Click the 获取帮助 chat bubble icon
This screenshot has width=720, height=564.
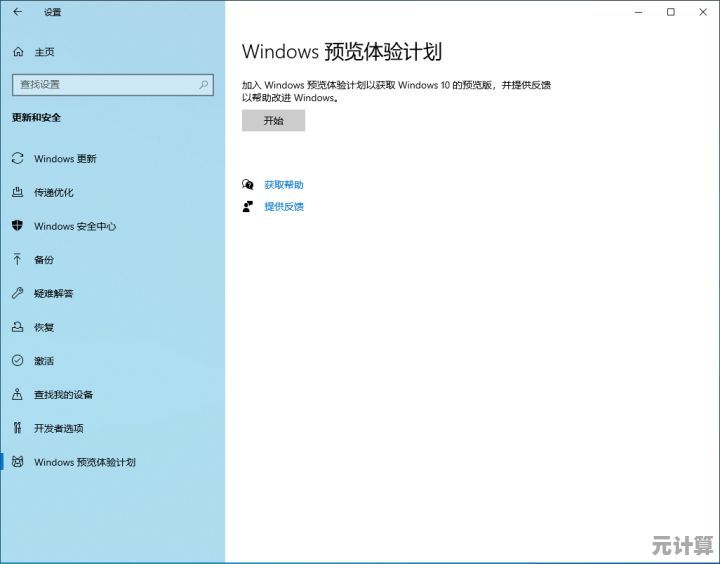click(x=248, y=185)
